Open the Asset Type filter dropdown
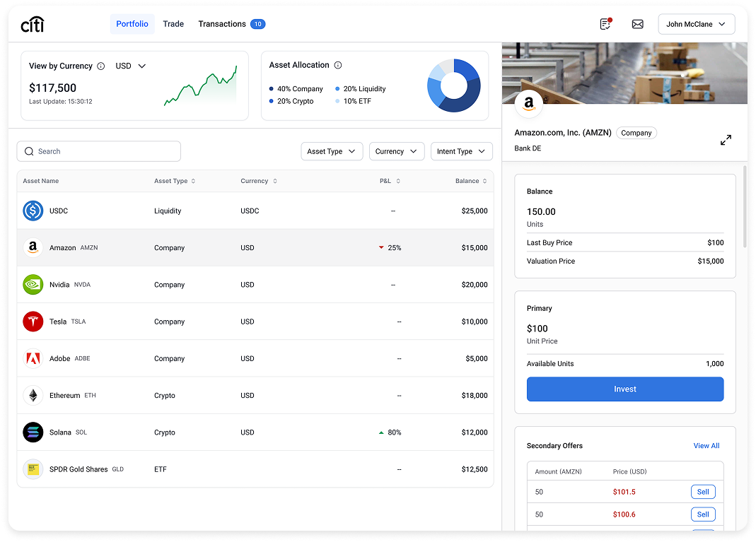Screen dimensions: 756x542 [x=332, y=151]
